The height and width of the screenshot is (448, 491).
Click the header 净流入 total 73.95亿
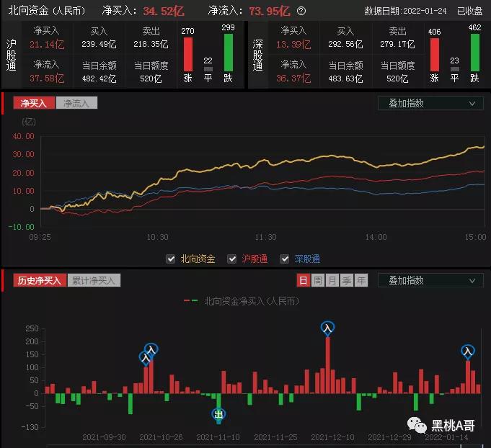(x=270, y=12)
